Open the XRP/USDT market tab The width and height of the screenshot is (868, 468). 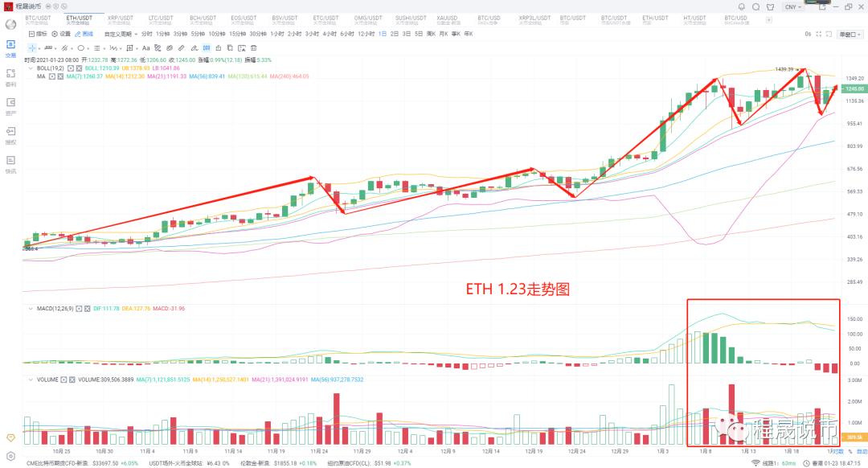pyautogui.click(x=119, y=15)
